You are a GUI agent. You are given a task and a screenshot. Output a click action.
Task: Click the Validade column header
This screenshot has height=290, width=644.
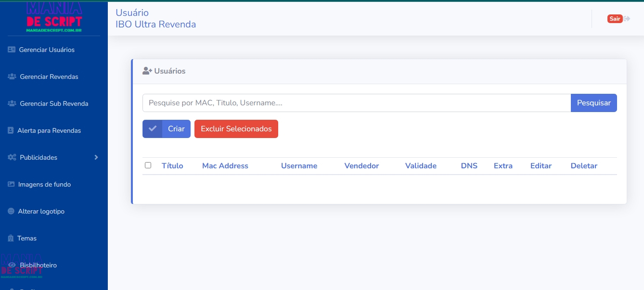click(x=421, y=166)
